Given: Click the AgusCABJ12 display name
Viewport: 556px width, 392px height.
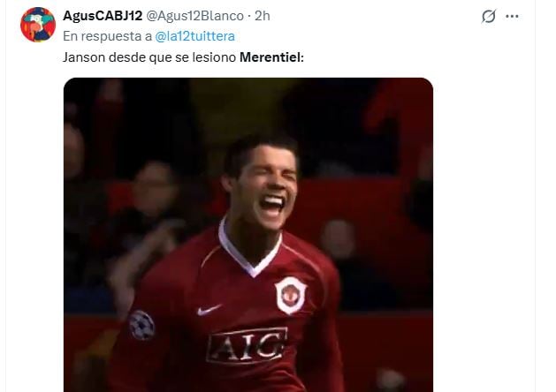Looking at the screenshot, I should coord(103,16).
